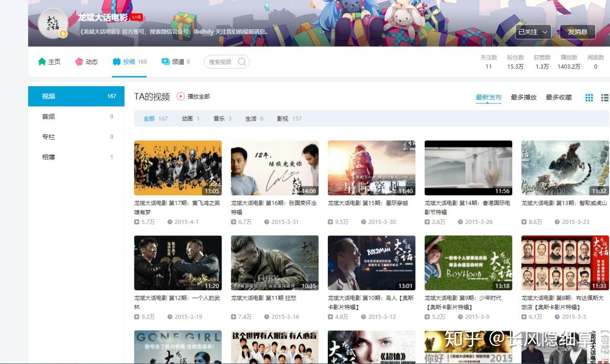Click the 已关注 dropdown arrow chevron
Viewport: 610px width, 364px height.
[x=545, y=32]
